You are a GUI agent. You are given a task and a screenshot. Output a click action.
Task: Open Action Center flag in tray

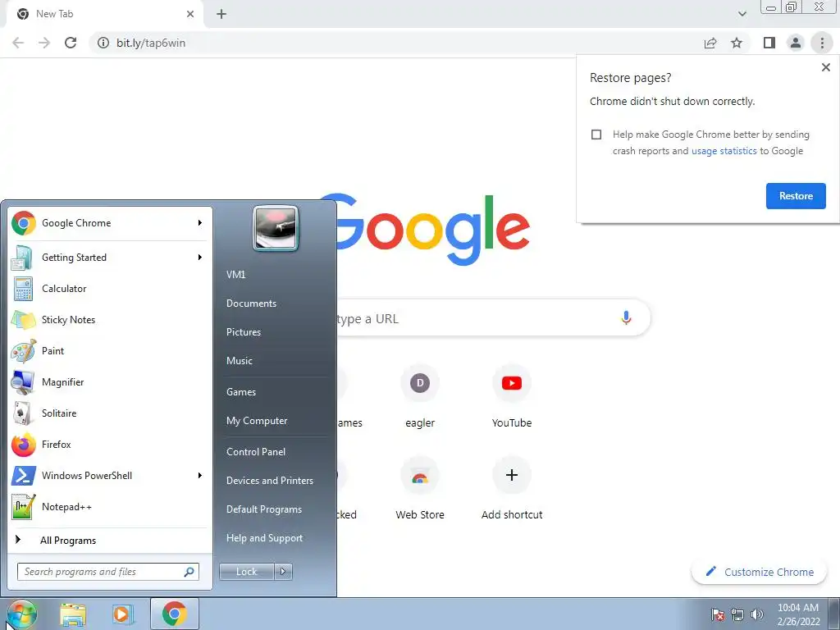coord(717,614)
